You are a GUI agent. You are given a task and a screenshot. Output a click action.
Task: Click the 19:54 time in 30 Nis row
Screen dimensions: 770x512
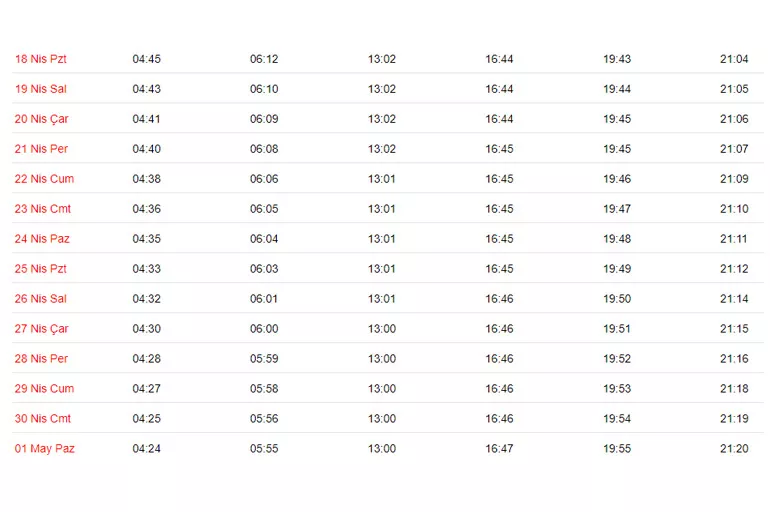point(617,419)
